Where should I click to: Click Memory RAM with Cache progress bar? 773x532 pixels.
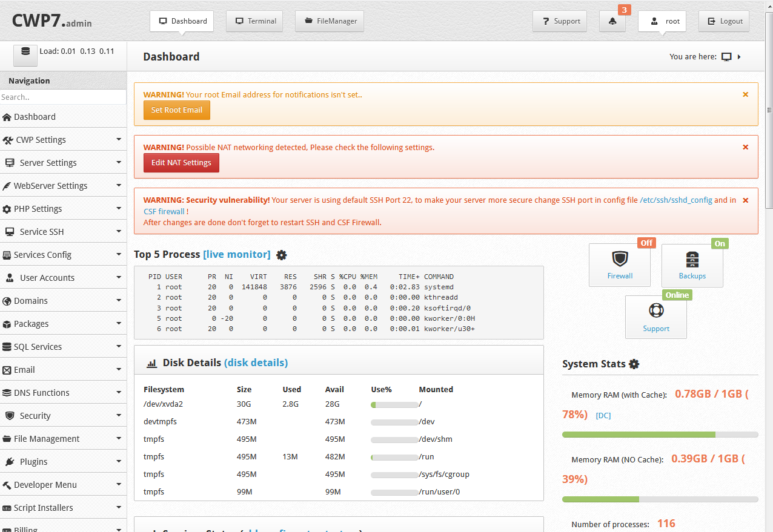coord(660,435)
